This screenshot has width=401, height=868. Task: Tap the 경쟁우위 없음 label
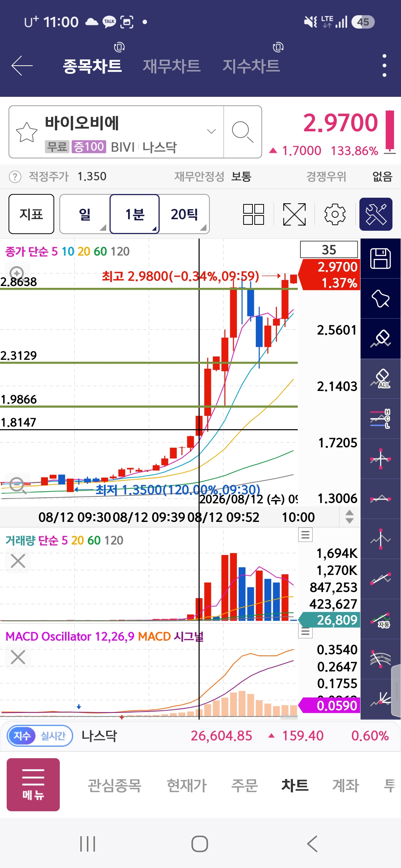(x=349, y=177)
